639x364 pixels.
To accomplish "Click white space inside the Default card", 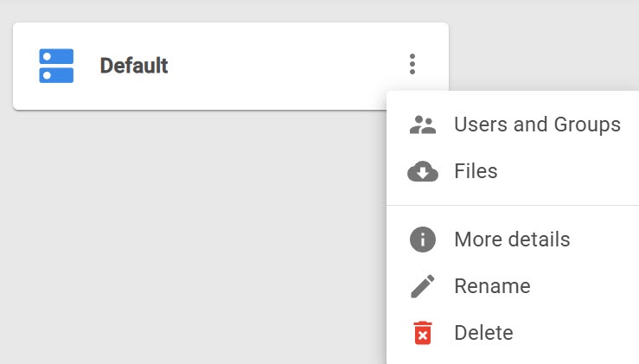I will (277, 66).
